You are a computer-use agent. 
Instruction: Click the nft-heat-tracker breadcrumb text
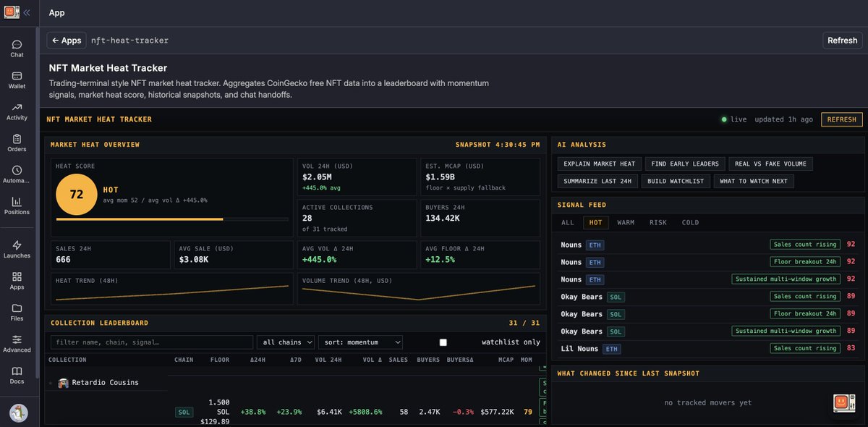(129, 41)
